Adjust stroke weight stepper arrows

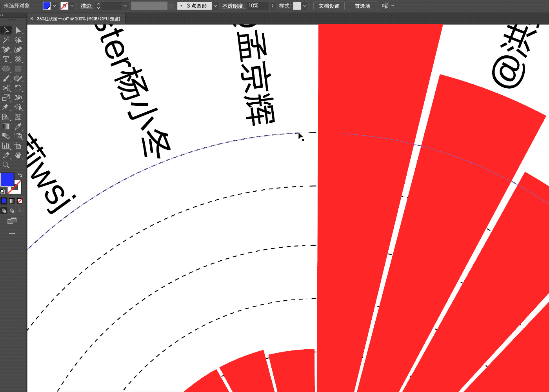[x=98, y=6]
